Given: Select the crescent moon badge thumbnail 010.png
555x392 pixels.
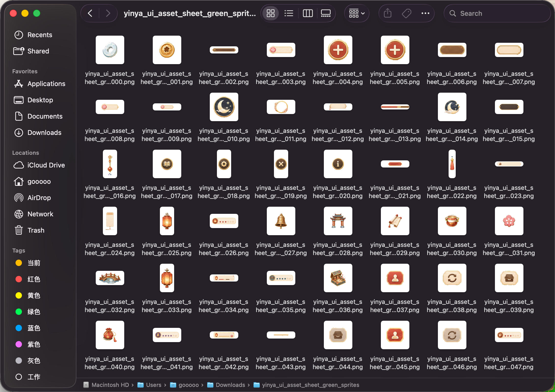Looking at the screenshot, I should coord(224,107).
